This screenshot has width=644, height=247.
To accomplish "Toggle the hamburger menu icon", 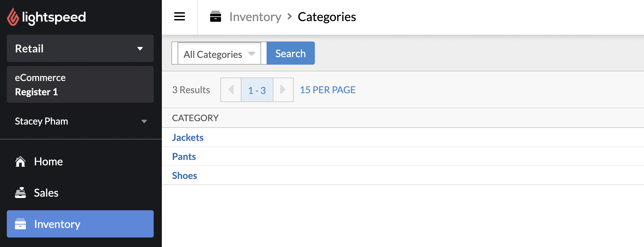I will click(180, 17).
